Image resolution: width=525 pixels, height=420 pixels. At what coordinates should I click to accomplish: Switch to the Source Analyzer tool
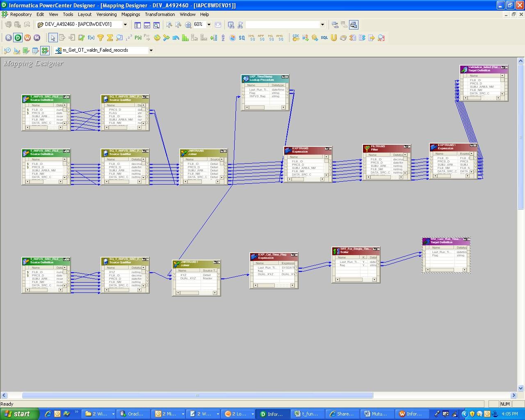7,50
